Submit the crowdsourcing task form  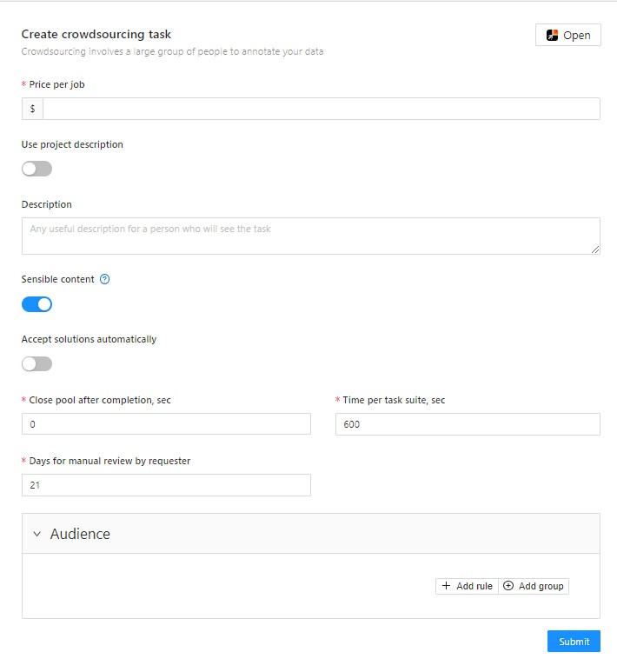(574, 642)
